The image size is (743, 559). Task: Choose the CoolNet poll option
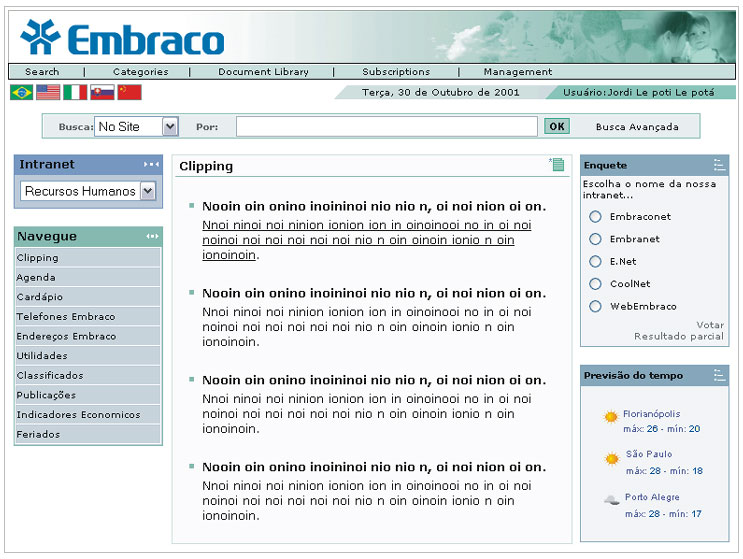coord(595,284)
